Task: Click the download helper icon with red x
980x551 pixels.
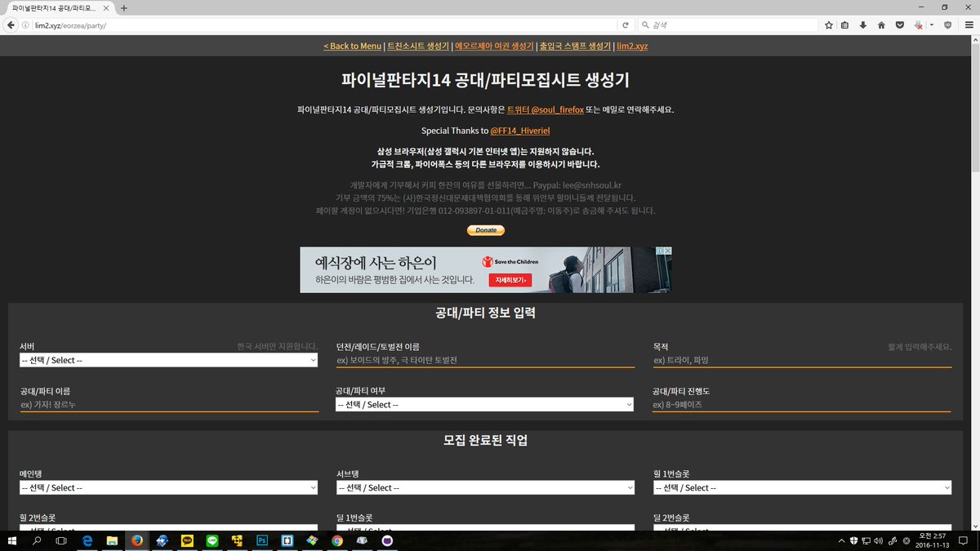Action: point(919,25)
